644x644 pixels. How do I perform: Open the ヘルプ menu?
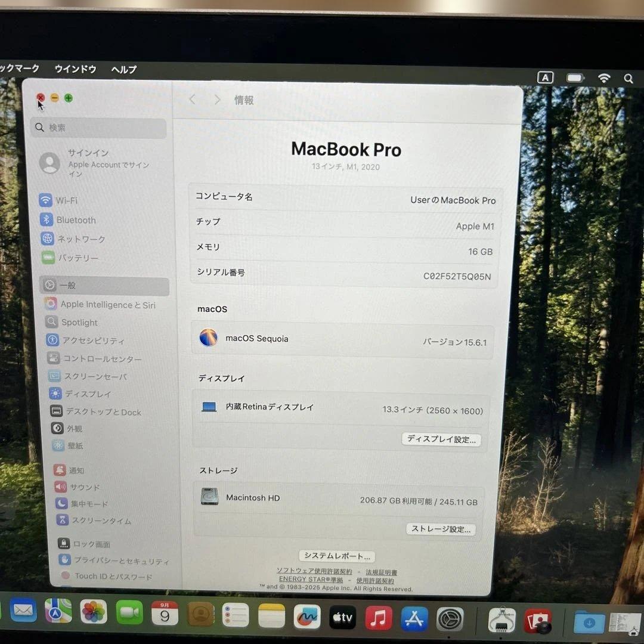pos(123,69)
